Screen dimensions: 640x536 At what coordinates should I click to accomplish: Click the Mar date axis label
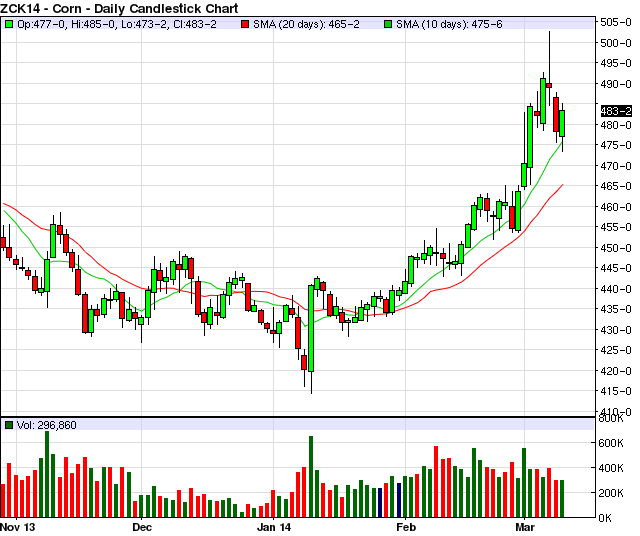point(525,527)
